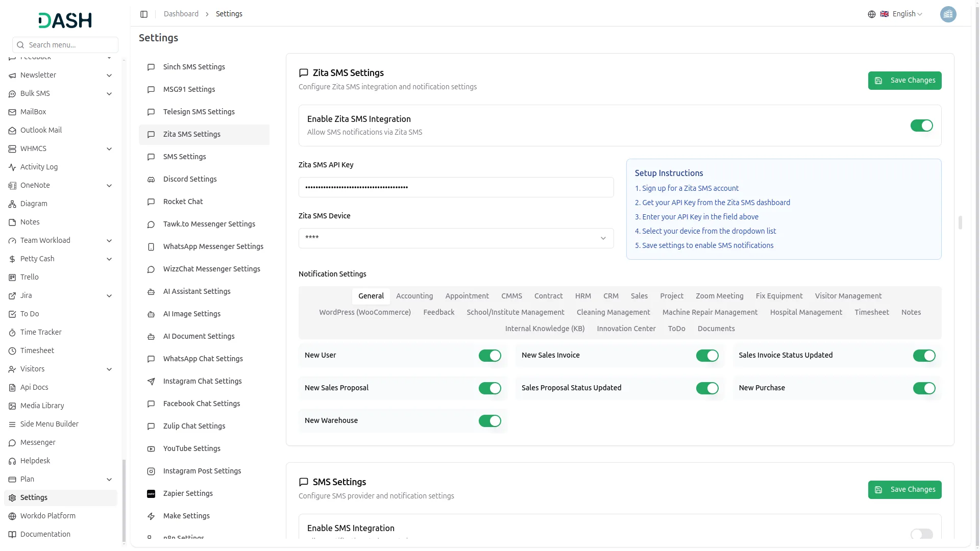Enable SMS Integration toggle
The width and height of the screenshot is (980, 551).
(921, 534)
